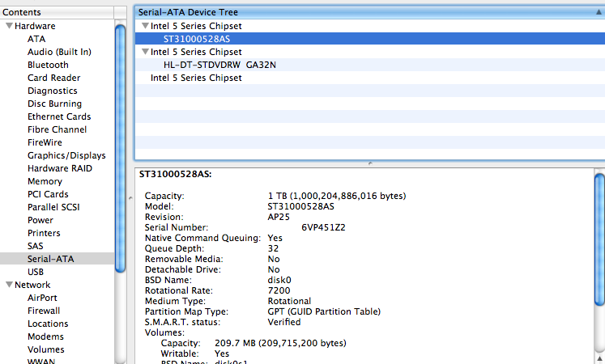Select the HL-DT-STDVDRW GA32N optical drive
The width and height of the screenshot is (605, 364).
coord(369,65)
